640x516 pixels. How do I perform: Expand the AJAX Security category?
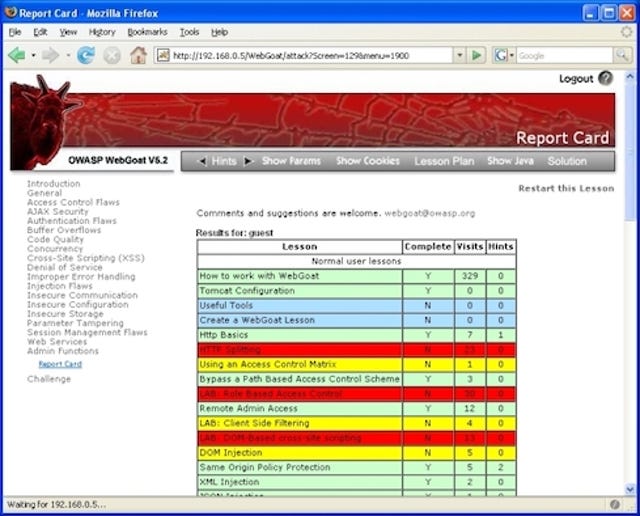point(58,211)
